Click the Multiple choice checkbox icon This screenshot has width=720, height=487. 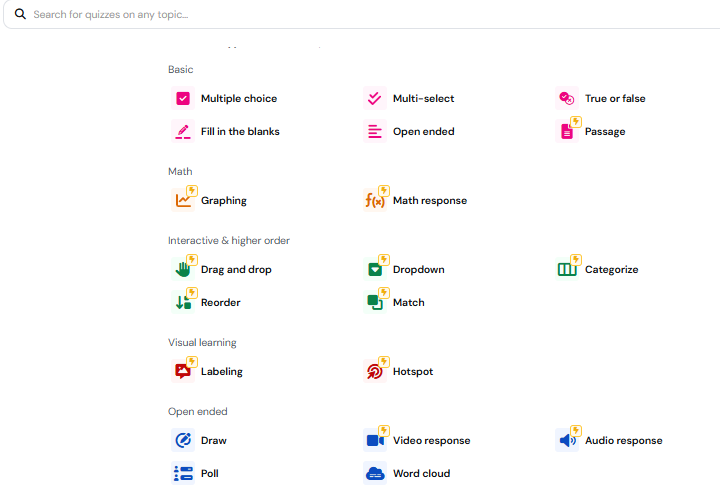(183, 99)
